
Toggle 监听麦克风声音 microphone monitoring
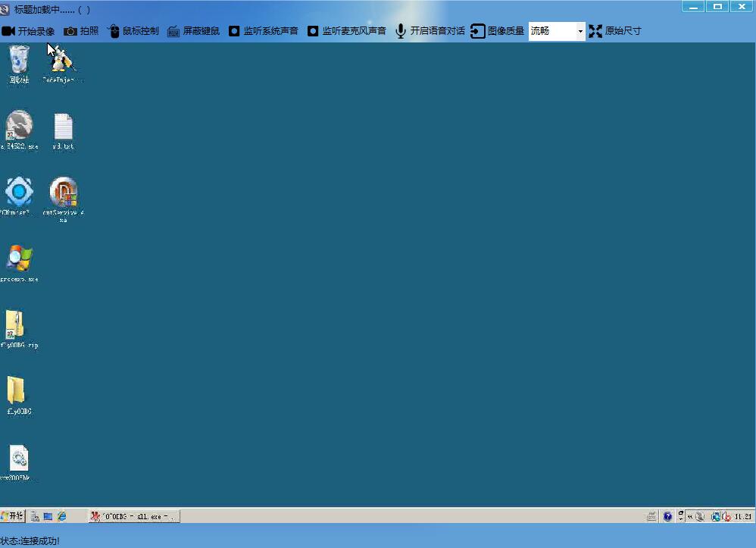click(347, 31)
